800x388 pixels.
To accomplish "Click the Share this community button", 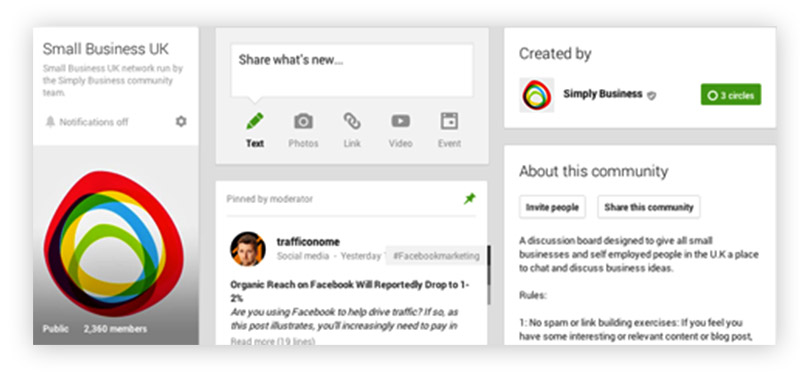I will pos(648,207).
